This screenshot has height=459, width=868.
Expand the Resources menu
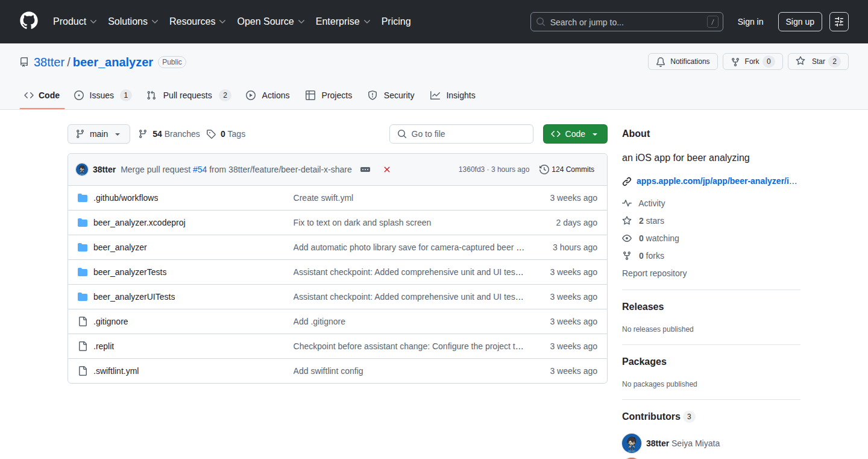(x=198, y=22)
